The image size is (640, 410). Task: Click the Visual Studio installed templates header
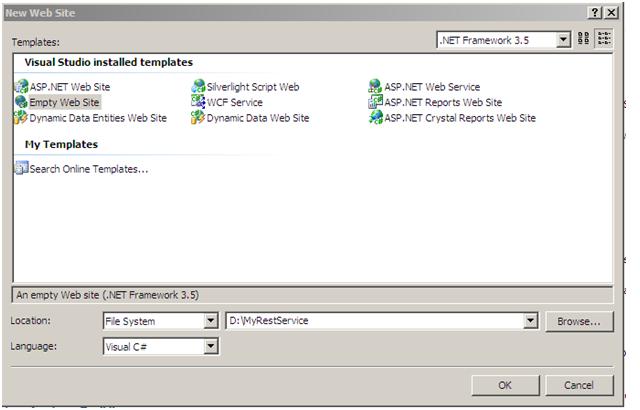pos(109,62)
